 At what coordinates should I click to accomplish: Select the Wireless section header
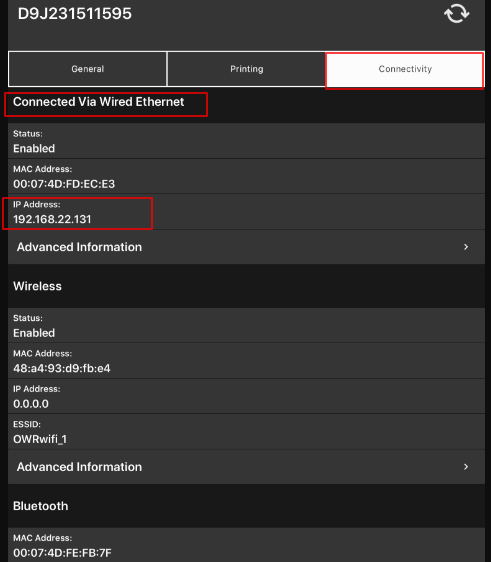point(37,286)
